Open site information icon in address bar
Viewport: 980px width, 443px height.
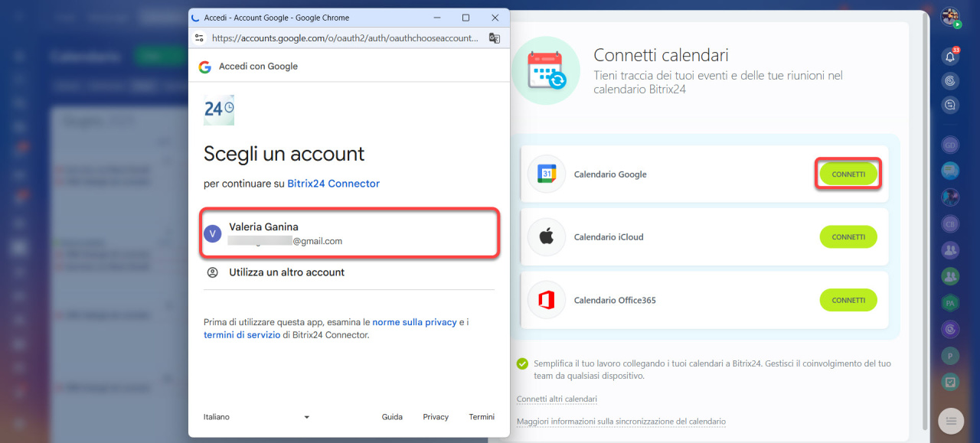coord(200,37)
